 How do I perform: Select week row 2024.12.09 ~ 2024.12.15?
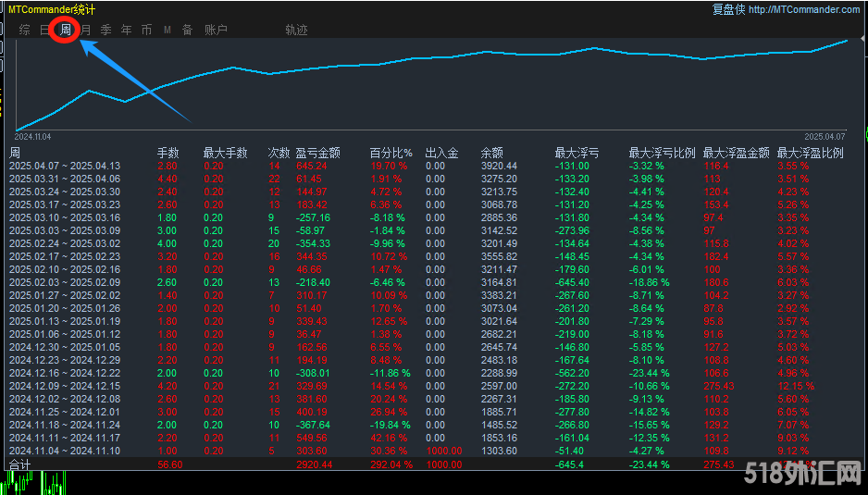click(434, 387)
